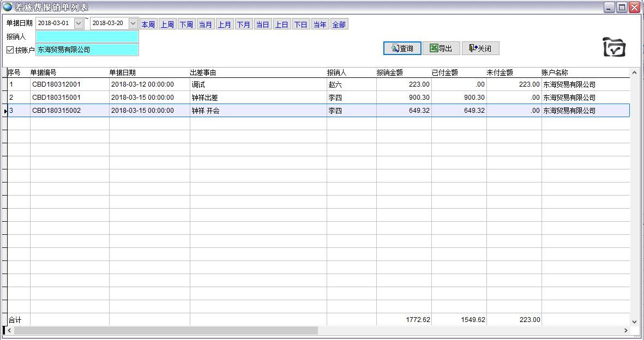Click the globe app icon in title bar
Viewport: 644px width, 340px height.
click(7, 7)
